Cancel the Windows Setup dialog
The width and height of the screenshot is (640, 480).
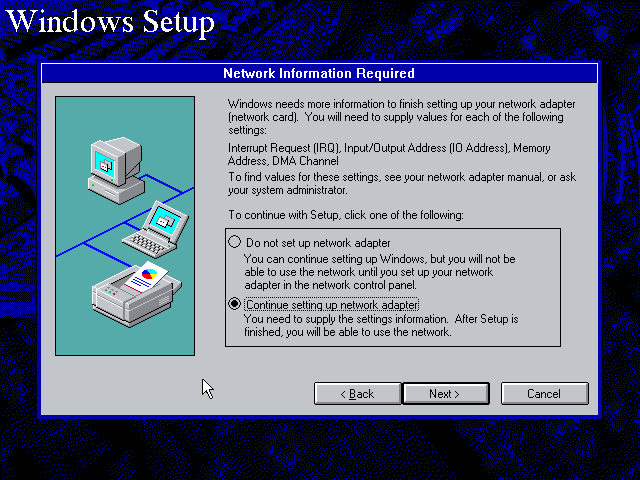(x=544, y=393)
